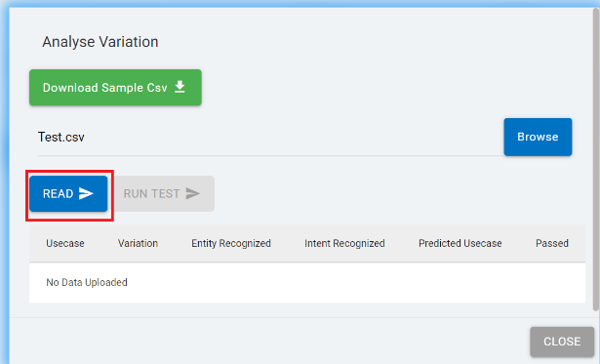Screen dimensions: 600x364
Task: Click the READ button
Action: coord(68,193)
